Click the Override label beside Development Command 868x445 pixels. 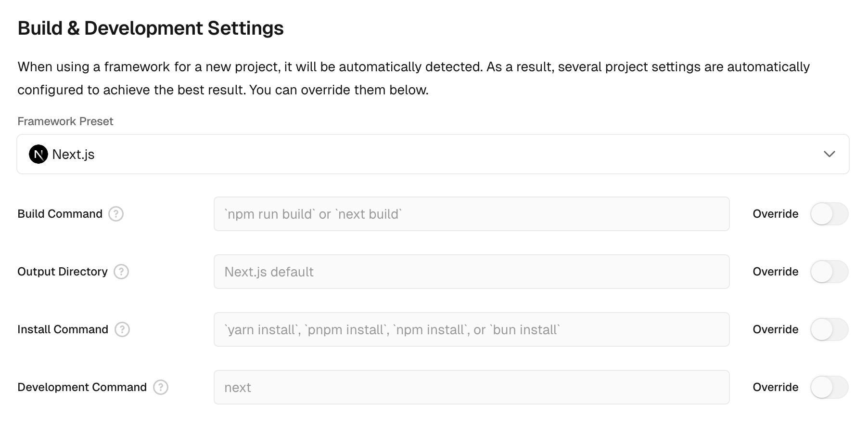pos(776,387)
